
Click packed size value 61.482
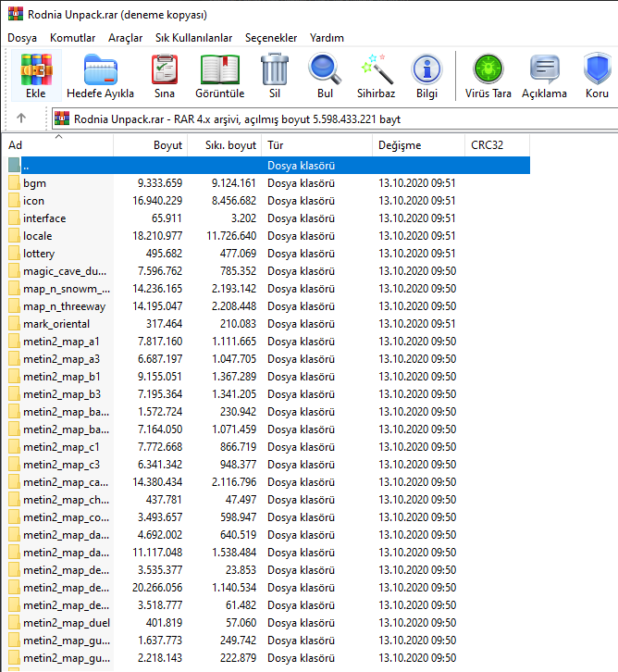click(x=241, y=604)
